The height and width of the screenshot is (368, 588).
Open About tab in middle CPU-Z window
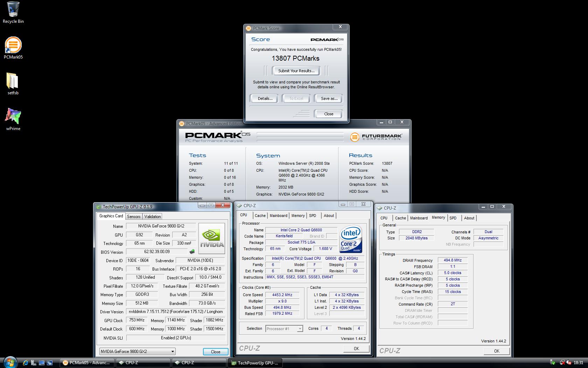point(329,216)
